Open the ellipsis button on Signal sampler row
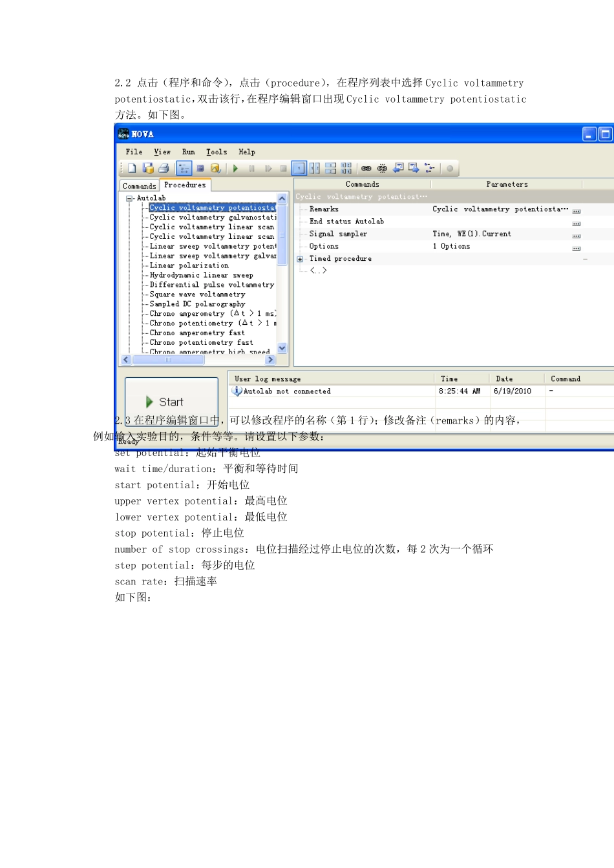The image size is (614, 868). coord(577,236)
